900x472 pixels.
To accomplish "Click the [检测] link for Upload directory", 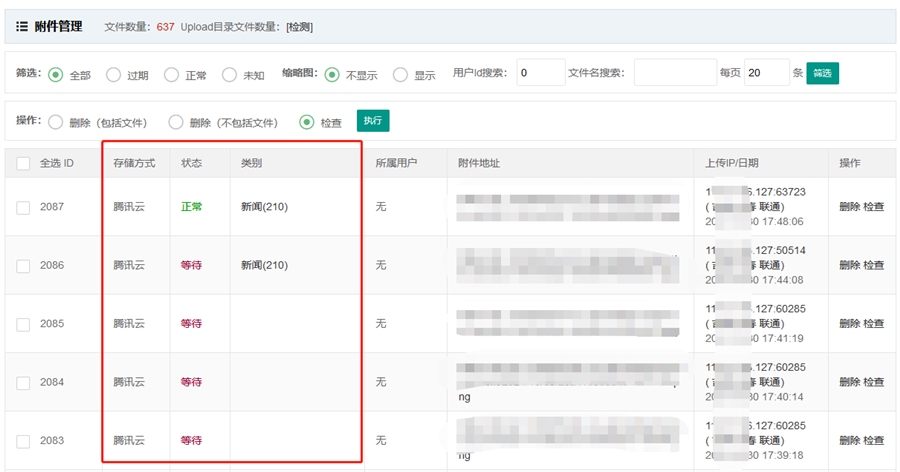I will (x=299, y=27).
